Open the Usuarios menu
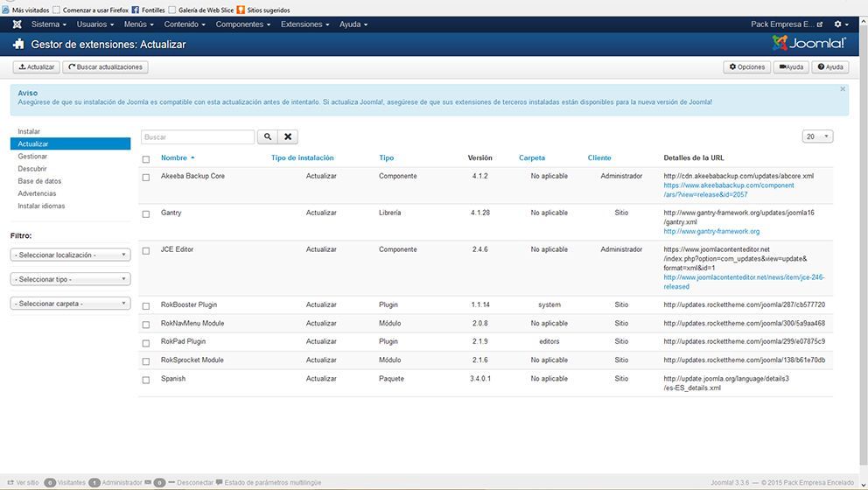 tap(95, 24)
